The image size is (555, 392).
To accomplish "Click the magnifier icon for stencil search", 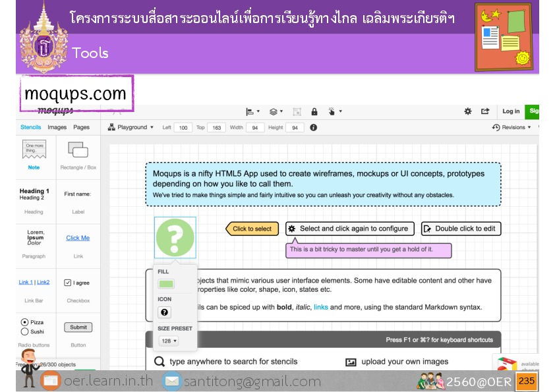I will click(160, 362).
